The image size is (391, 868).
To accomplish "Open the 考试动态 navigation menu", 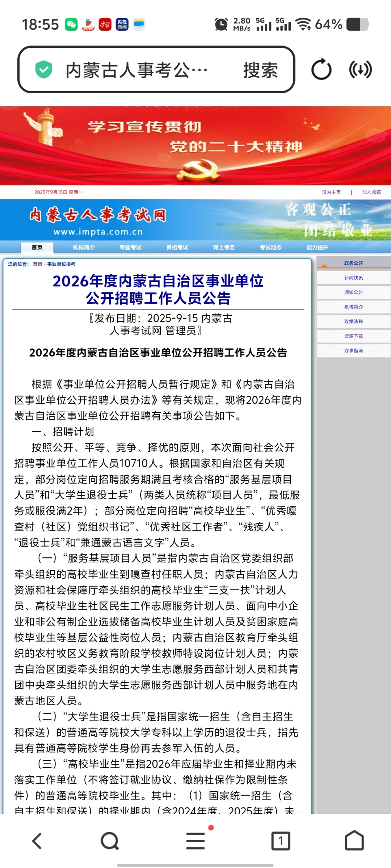I will pos(270,247).
